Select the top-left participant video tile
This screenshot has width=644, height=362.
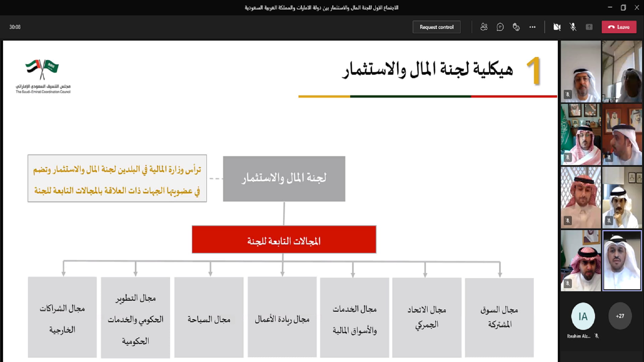pyautogui.click(x=581, y=71)
